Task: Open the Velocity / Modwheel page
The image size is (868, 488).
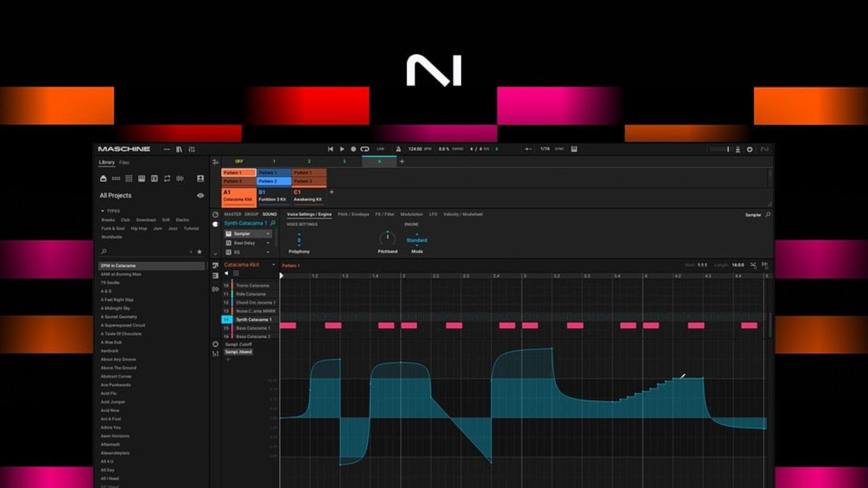Action: pos(463,215)
